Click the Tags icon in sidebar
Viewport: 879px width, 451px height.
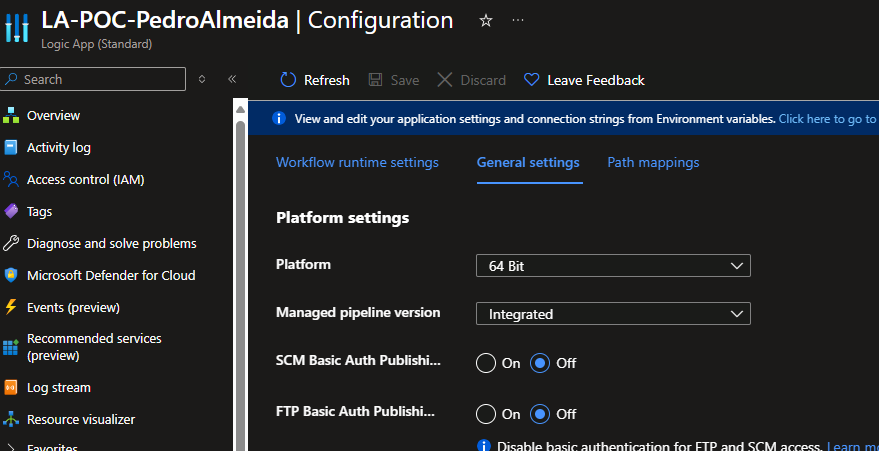pyautogui.click(x=11, y=211)
